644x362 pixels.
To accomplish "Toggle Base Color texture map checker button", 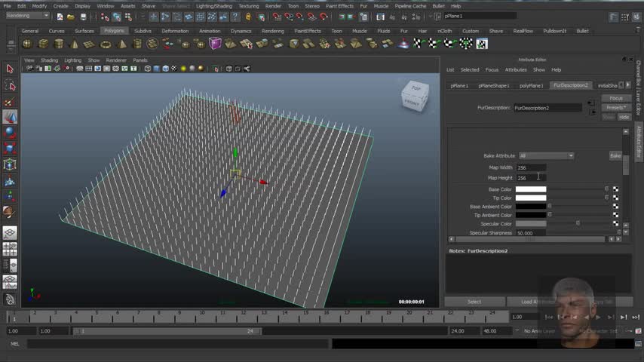I will 615,189.
